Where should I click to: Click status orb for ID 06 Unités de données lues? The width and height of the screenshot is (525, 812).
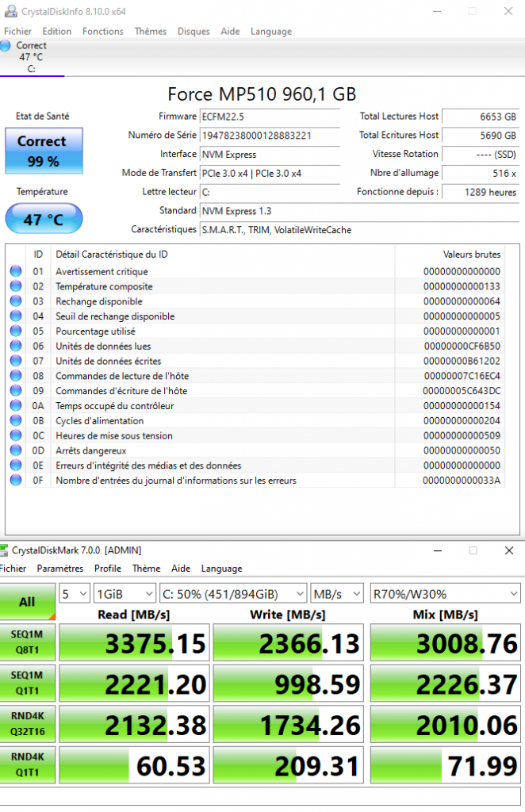coord(16,346)
